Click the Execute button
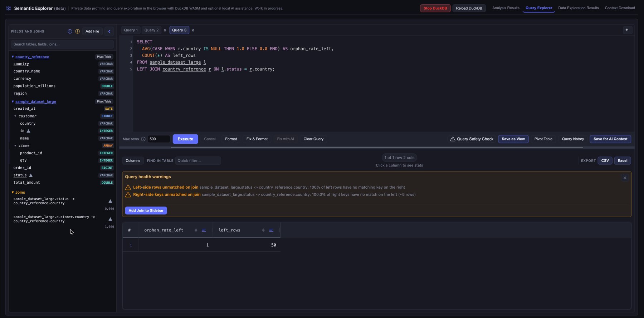The image size is (644, 318). (x=185, y=139)
